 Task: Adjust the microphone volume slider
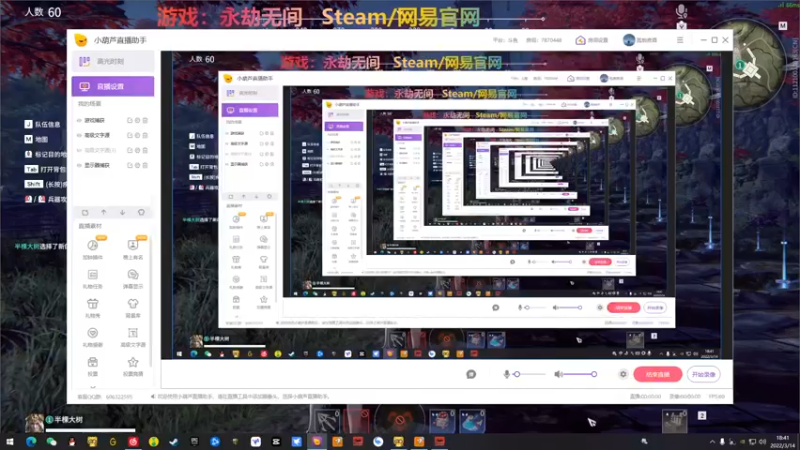[531, 374]
